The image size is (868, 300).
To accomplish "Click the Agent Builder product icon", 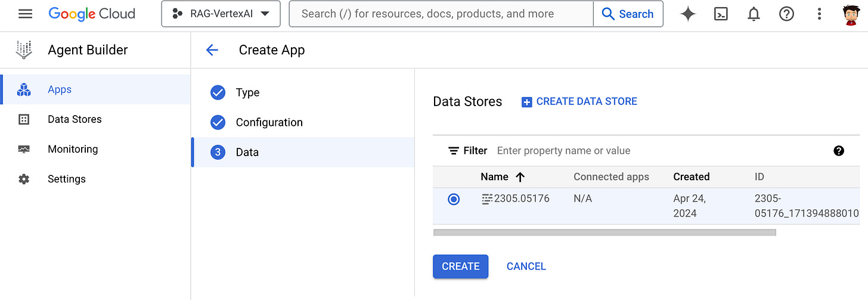I will [x=23, y=50].
